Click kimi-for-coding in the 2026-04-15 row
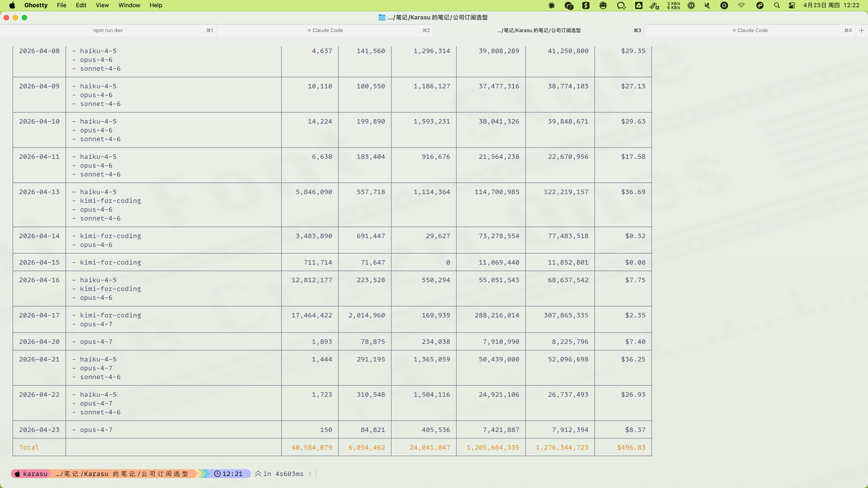This screenshot has width=868, height=488. point(111,262)
